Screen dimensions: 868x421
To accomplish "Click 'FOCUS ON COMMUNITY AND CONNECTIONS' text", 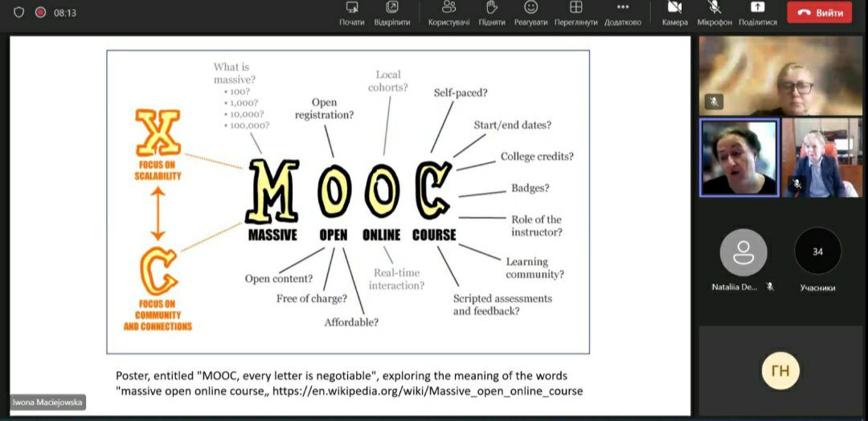I will pyautogui.click(x=158, y=315).
